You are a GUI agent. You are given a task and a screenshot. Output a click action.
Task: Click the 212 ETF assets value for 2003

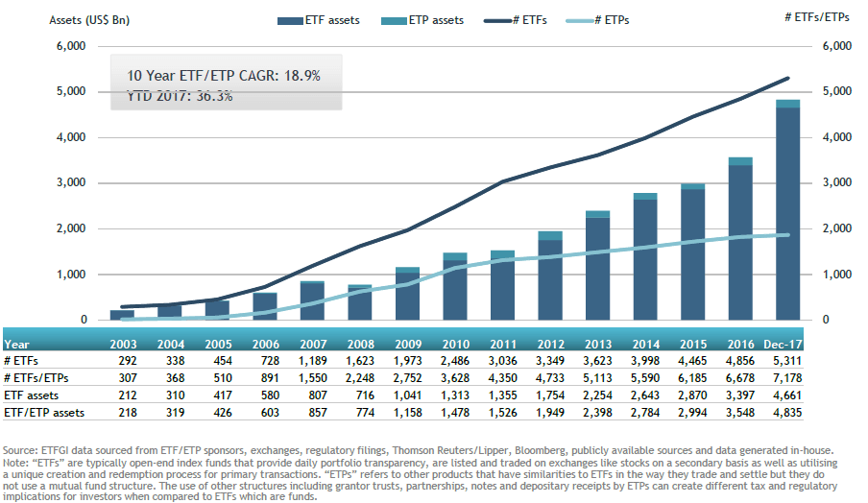(x=122, y=395)
